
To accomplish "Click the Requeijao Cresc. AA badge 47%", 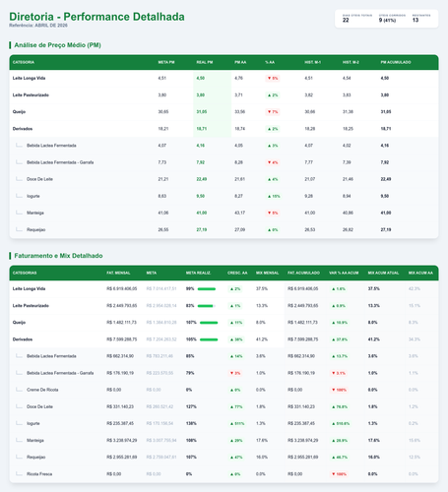I will click(236, 458).
